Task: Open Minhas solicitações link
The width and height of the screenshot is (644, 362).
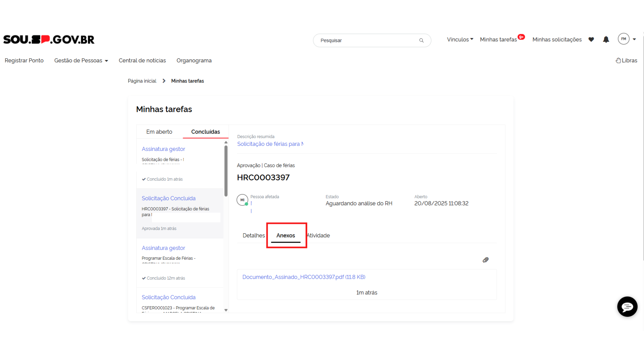Action: tap(557, 40)
